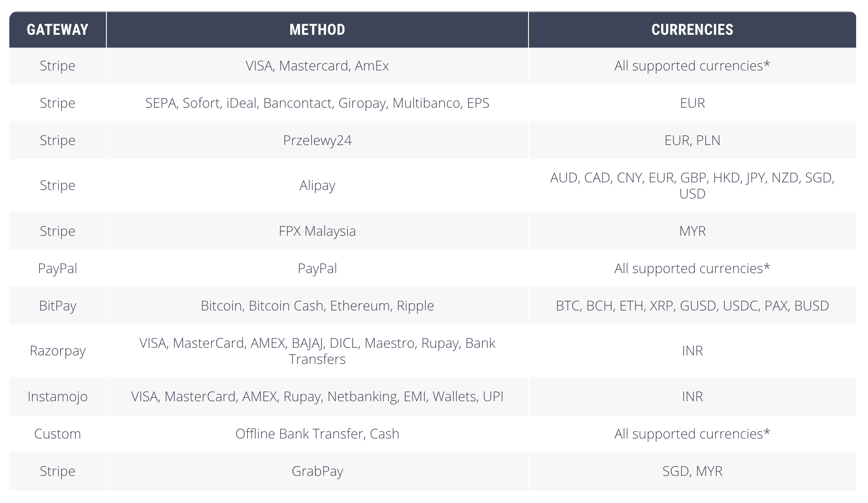Image resolution: width=868 pixels, height=503 pixels.
Task: Click the GATEWAY column header
Action: [58, 30]
